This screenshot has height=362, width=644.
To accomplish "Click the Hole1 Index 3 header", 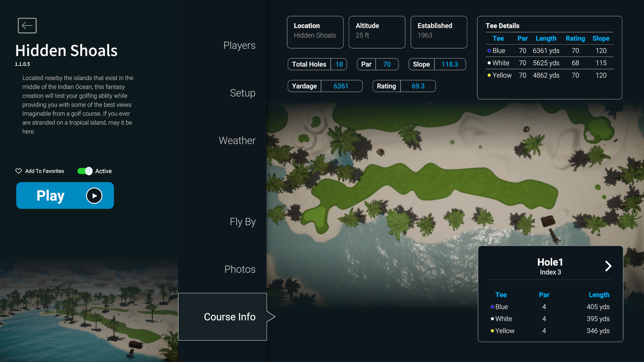I will [550, 266].
